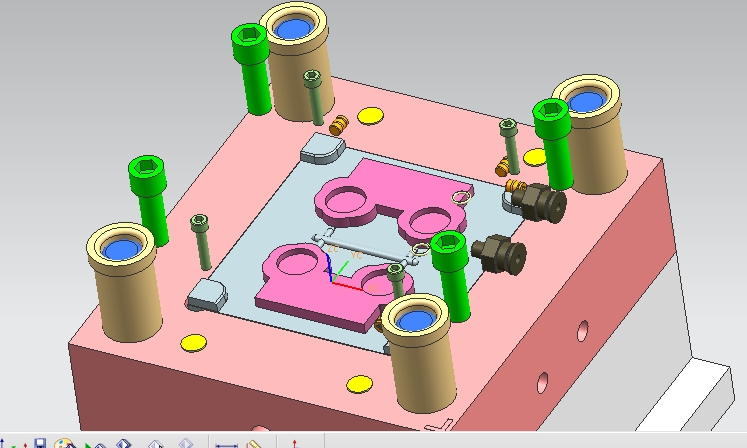
Task: Pick the gray runner bar between the pink inserts
Action: coord(365,248)
